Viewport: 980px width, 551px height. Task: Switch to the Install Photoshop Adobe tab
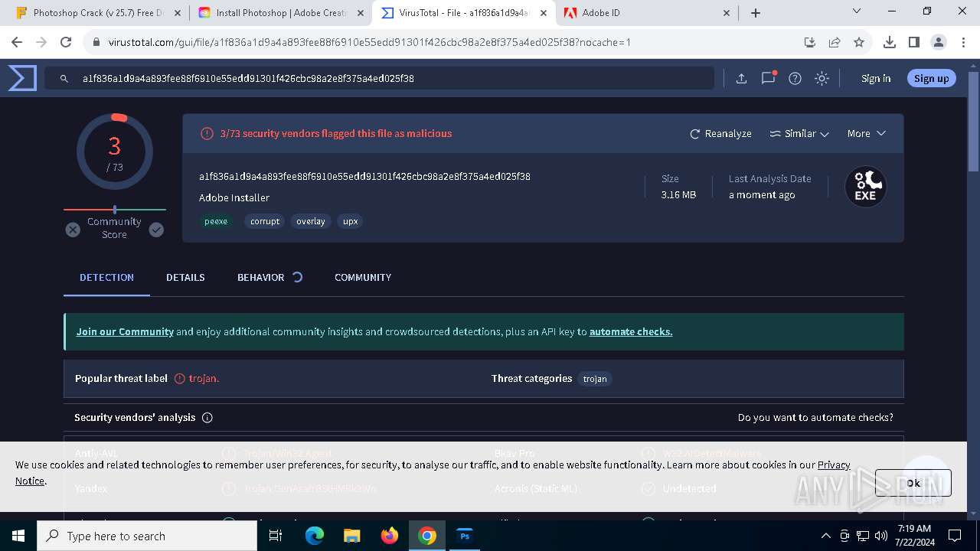pyautogui.click(x=280, y=13)
